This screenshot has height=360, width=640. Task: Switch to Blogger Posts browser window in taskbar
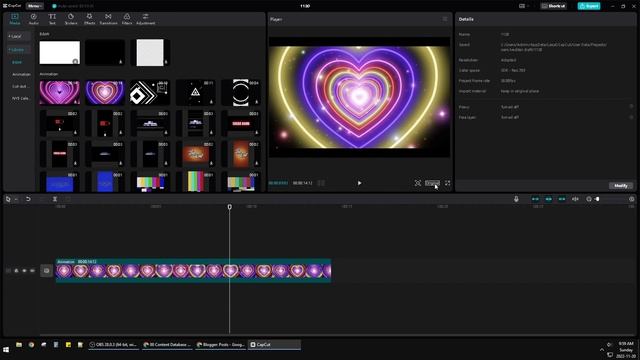(221, 345)
